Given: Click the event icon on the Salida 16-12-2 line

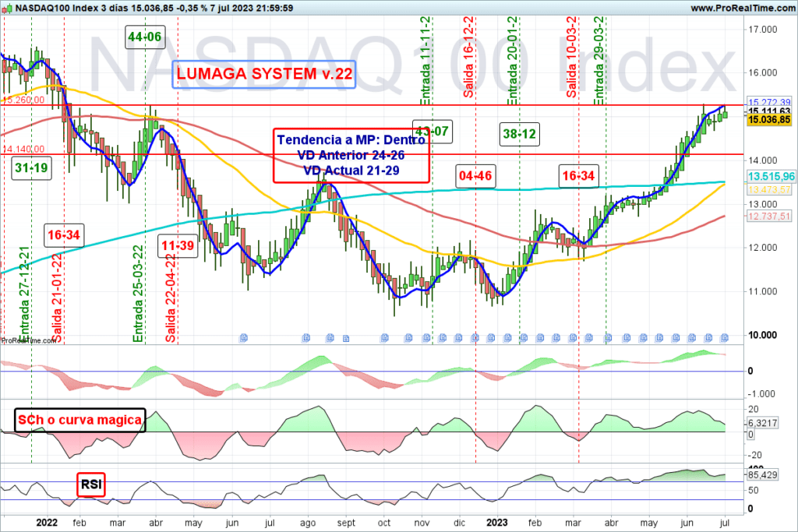Looking at the screenshot, I should 475,338.
